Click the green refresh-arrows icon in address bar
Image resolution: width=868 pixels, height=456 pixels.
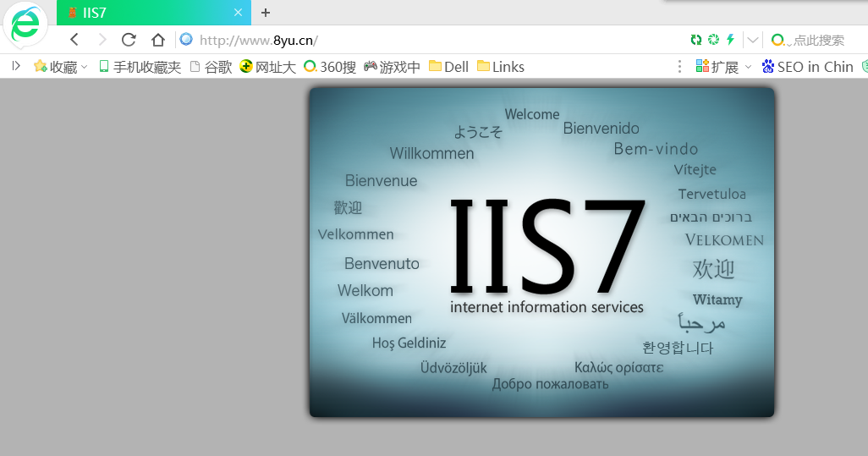coord(696,39)
